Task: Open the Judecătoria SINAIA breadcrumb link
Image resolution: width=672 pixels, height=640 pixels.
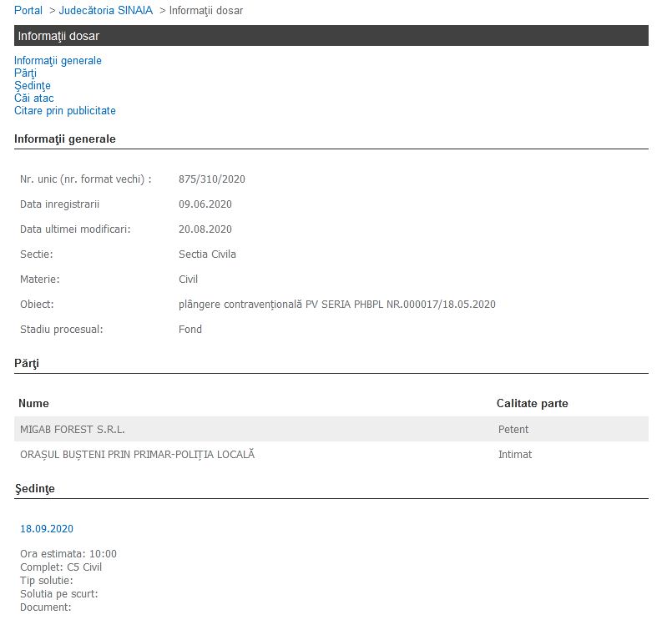Action: point(105,10)
